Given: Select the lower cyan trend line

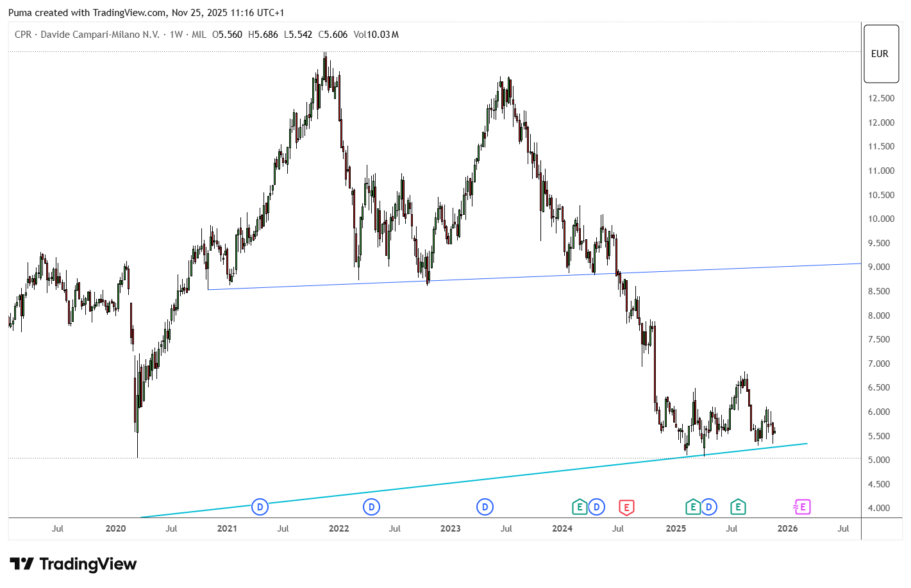Looking at the screenshot, I should 474,480.
